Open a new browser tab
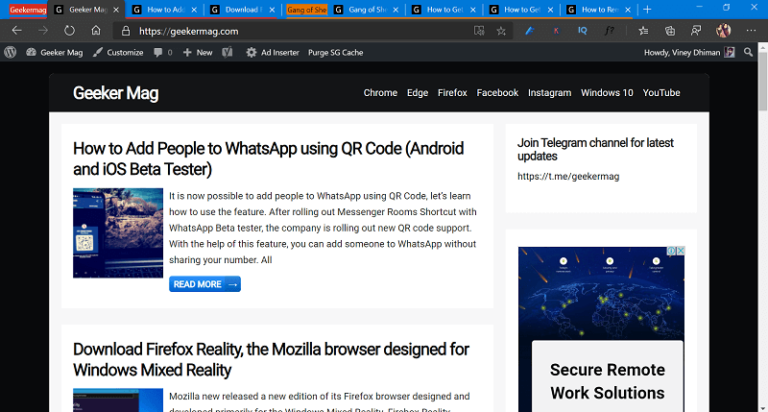Screen dimensions: 768x412 [x=647, y=9]
